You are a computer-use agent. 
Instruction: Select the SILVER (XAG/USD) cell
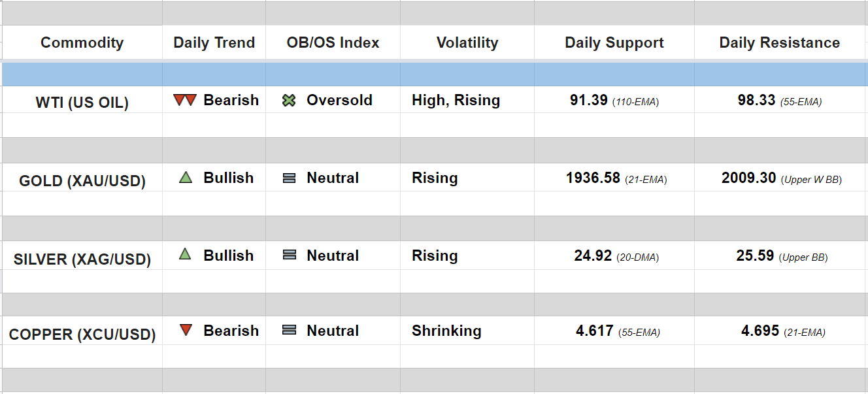coord(82,259)
